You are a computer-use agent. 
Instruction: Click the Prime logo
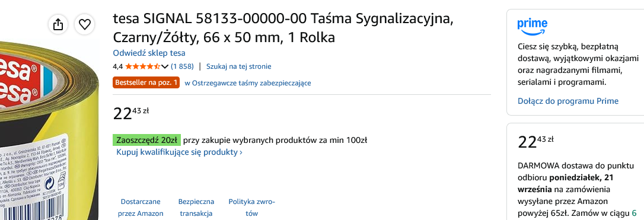pos(533,27)
